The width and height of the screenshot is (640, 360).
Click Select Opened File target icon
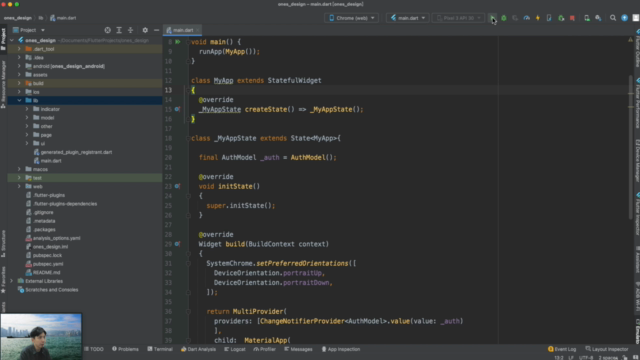tap(107, 30)
